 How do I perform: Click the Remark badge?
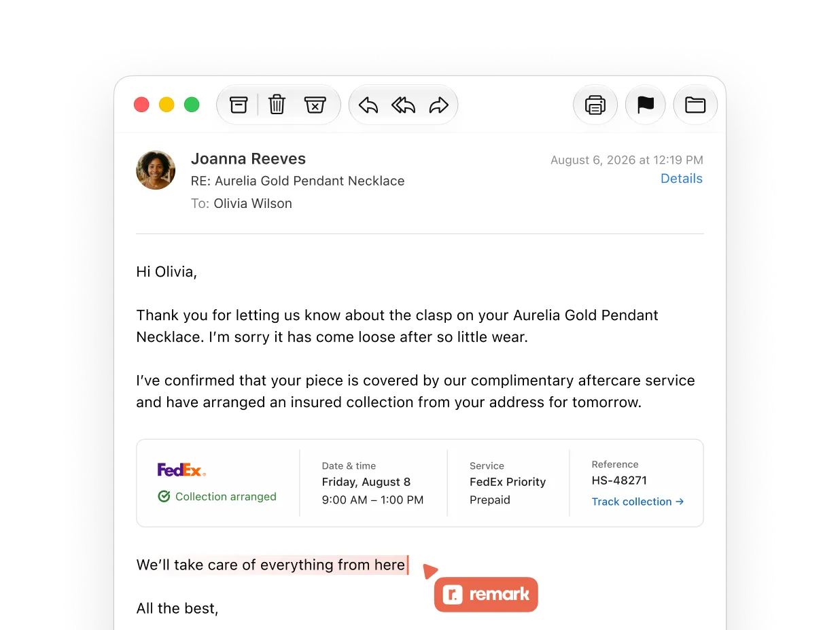tap(486, 595)
